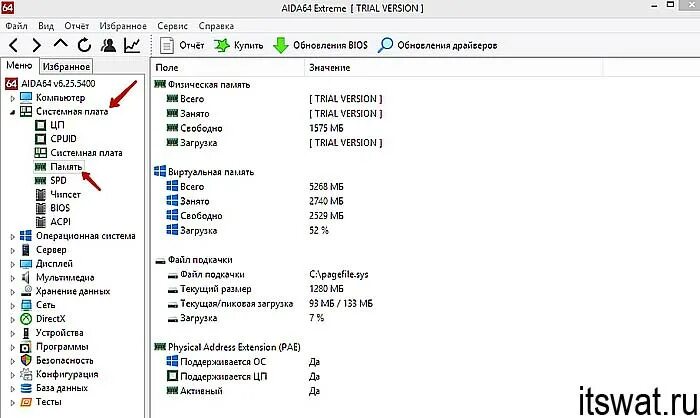
Task: Click the Отчёт report toolbar button
Action: (x=182, y=46)
